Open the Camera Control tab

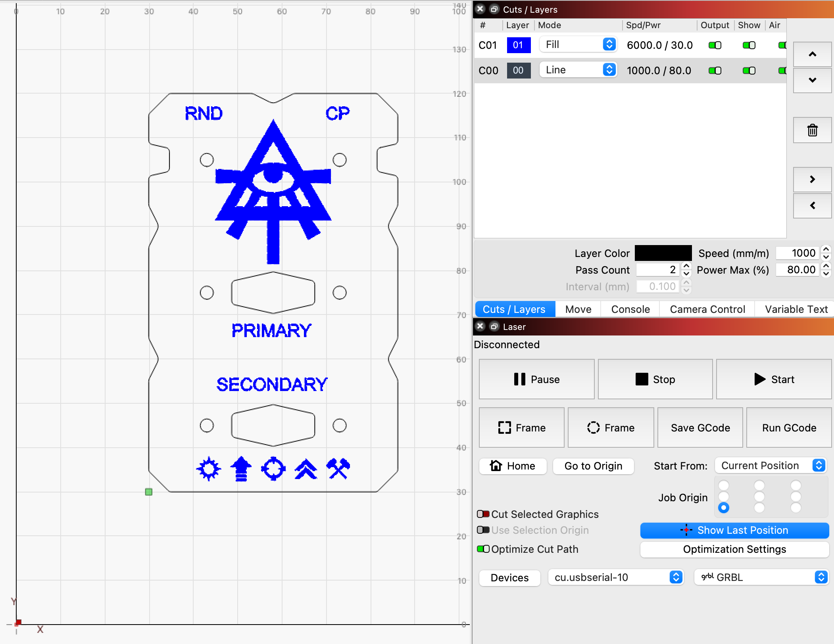(x=707, y=309)
